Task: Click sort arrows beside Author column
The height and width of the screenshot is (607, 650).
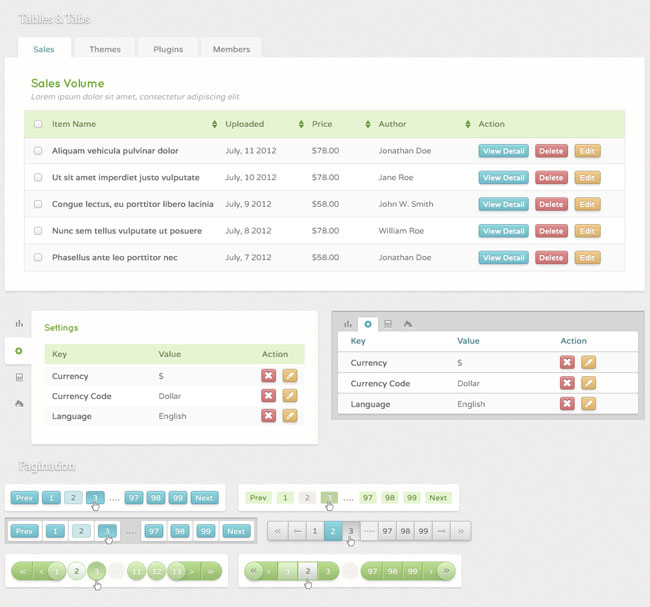Action: pos(468,125)
